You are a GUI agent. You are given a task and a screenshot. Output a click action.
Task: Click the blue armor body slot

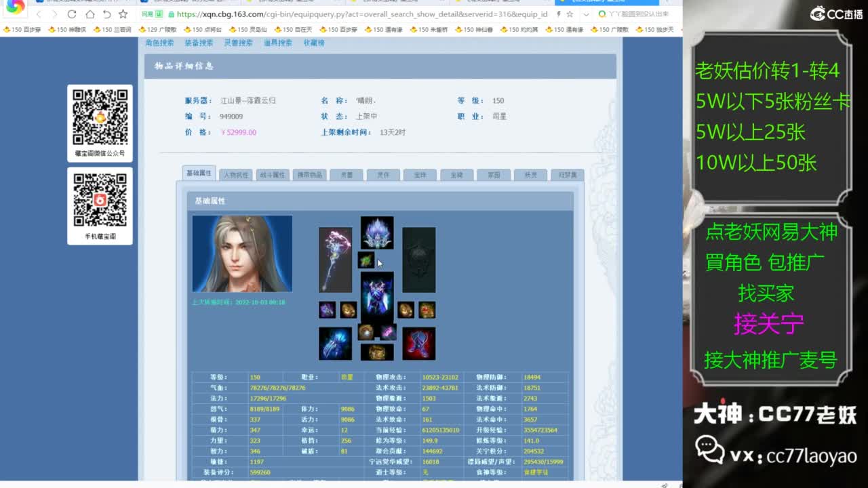(x=377, y=297)
